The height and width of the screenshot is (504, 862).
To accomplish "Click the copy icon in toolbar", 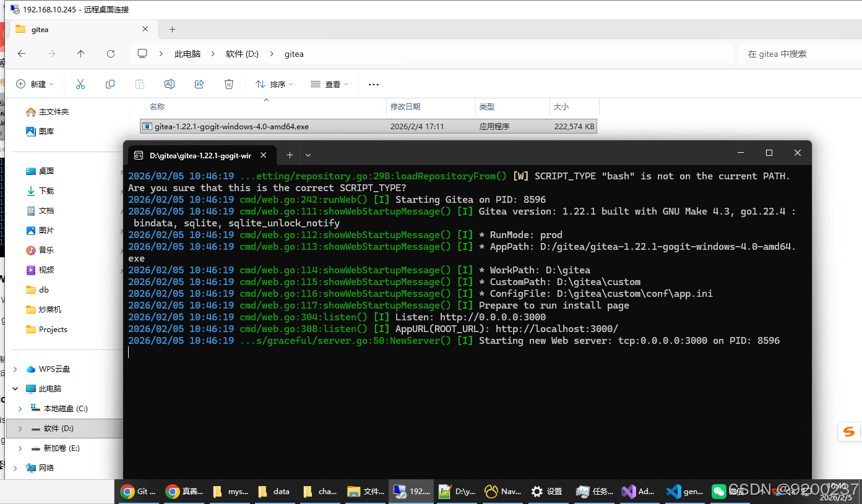I will (110, 84).
